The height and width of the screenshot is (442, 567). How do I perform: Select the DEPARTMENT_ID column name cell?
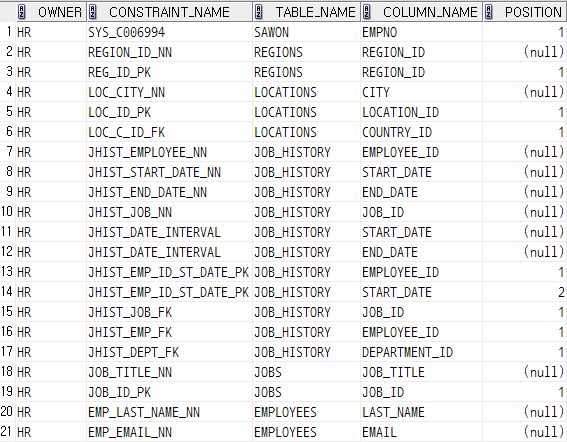click(x=422, y=352)
